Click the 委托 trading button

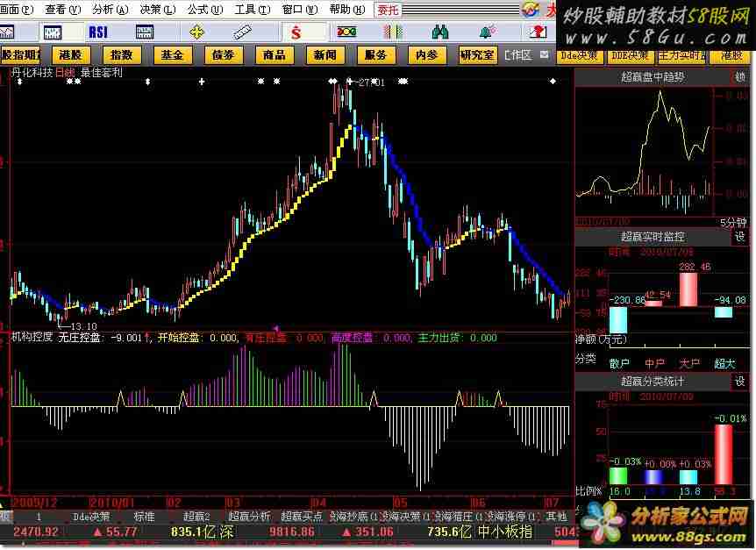click(x=389, y=9)
